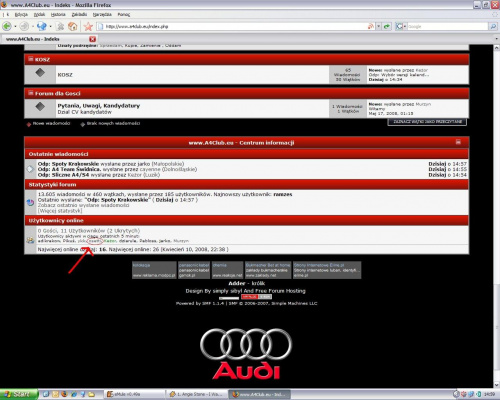The image size is (500, 400).
Task: Click the Firefox quick launch icon in taskbar
Action: coord(64,394)
